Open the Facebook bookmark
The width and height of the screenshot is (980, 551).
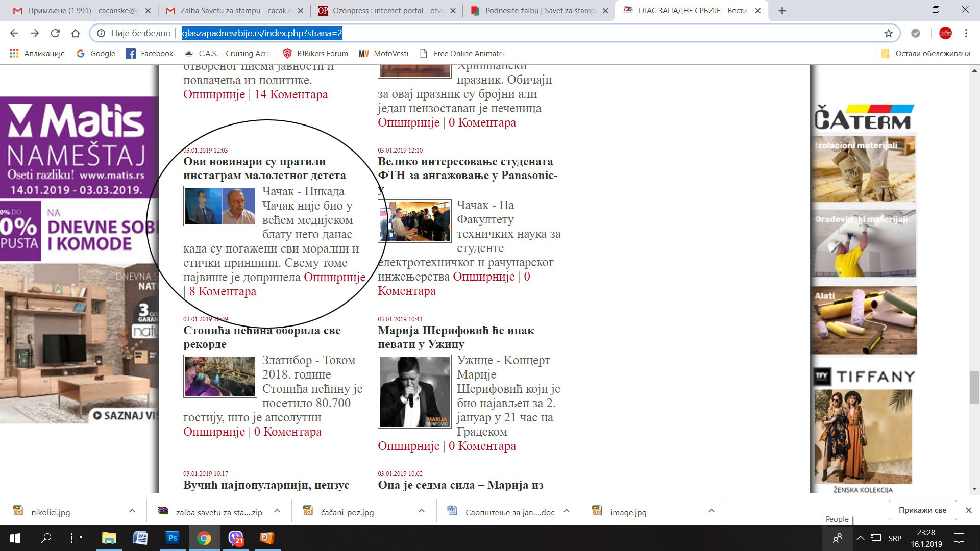[x=150, y=53]
